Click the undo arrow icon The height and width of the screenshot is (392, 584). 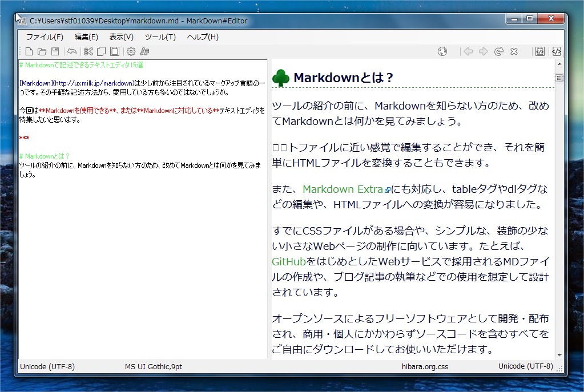pos(71,51)
